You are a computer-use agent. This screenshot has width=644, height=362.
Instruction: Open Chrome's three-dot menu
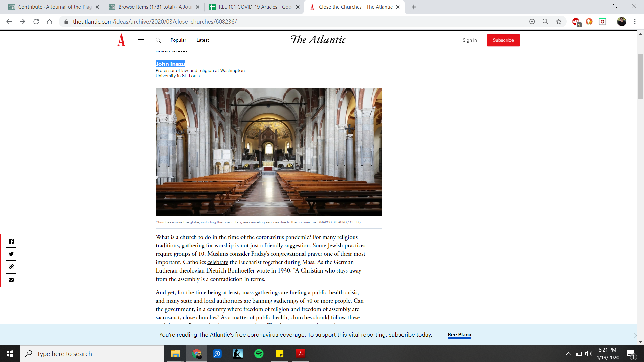pyautogui.click(x=635, y=22)
